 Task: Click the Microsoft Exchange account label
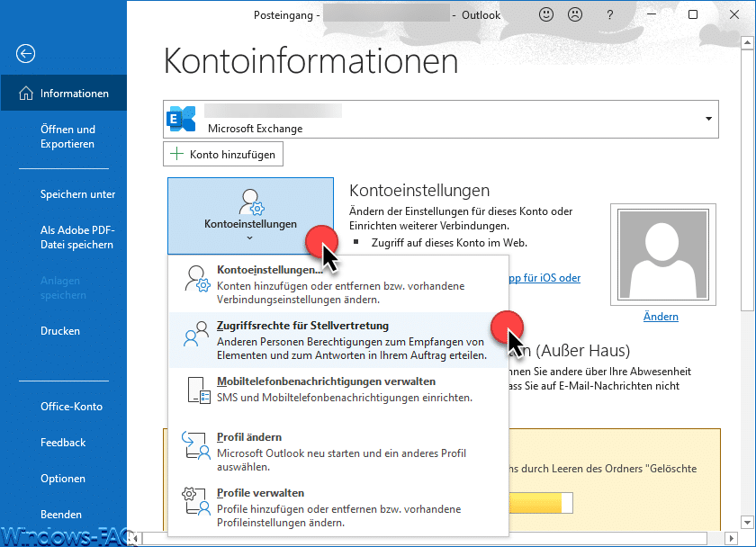coord(255,129)
